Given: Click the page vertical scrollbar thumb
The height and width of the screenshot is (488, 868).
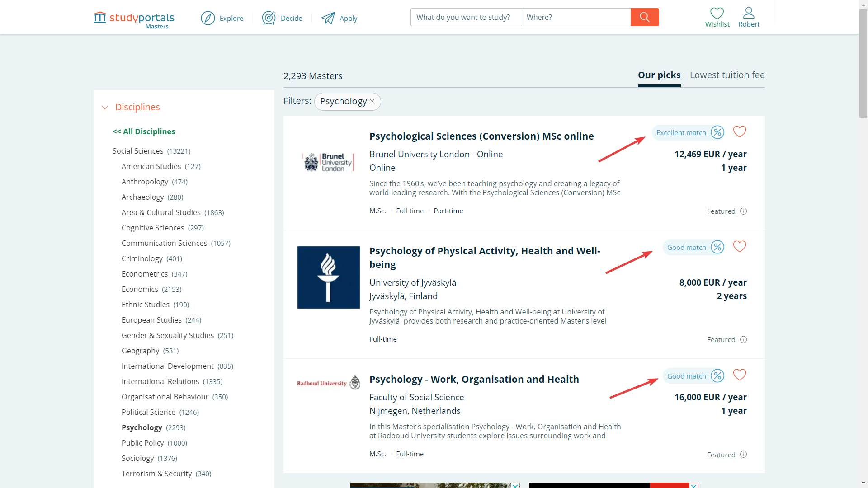Looking at the screenshot, I should pyautogui.click(x=863, y=63).
